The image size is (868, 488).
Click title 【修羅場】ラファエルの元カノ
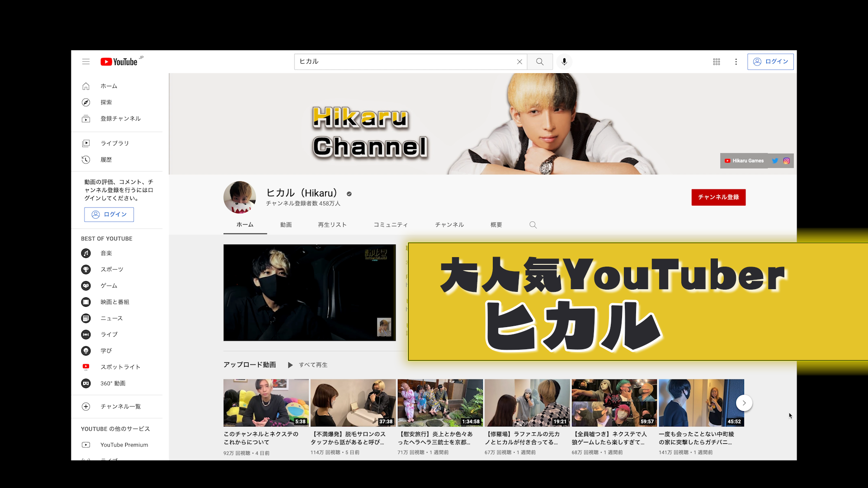tap(523, 438)
